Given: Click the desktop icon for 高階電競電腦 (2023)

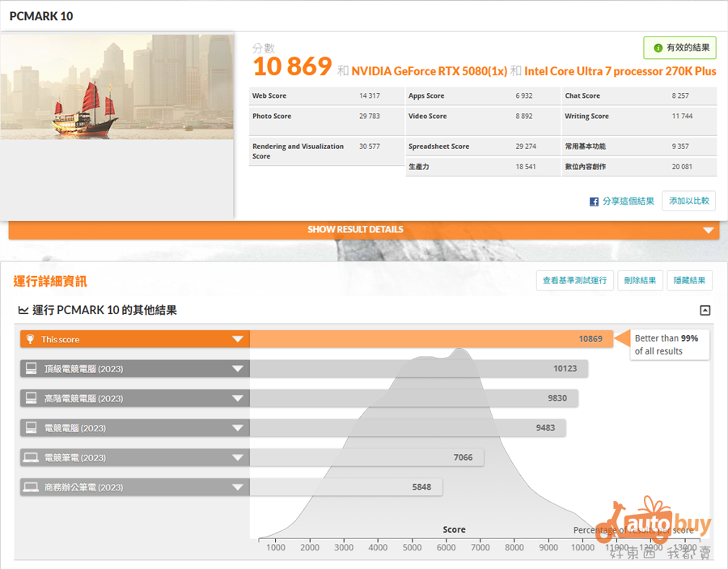Looking at the screenshot, I should tap(31, 398).
